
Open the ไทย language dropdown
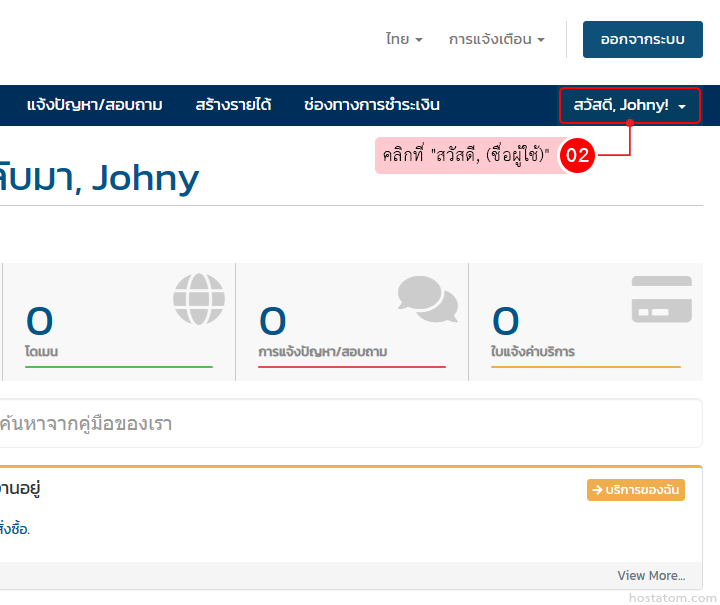[403, 39]
